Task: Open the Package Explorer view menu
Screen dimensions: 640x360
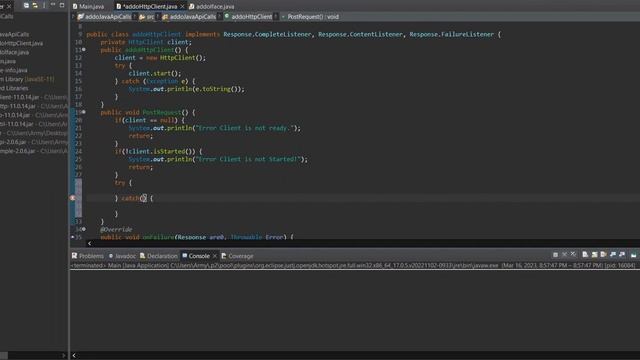Action: tap(44, 5)
